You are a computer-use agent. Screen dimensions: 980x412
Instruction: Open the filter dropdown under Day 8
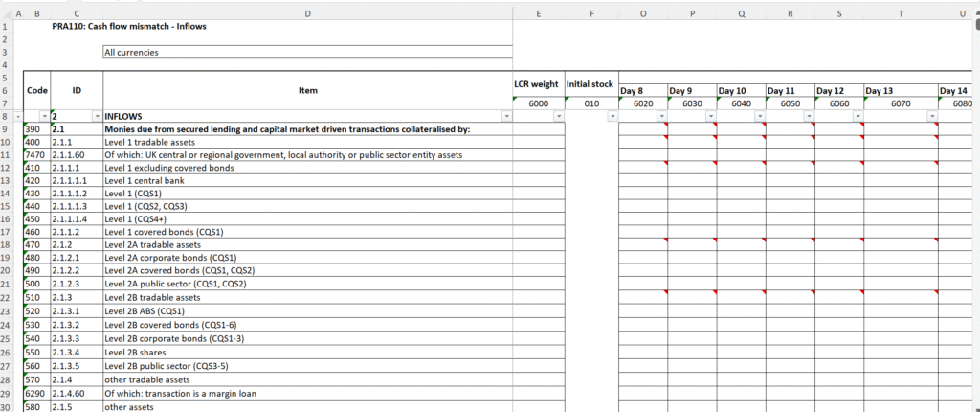pyautogui.click(x=661, y=116)
